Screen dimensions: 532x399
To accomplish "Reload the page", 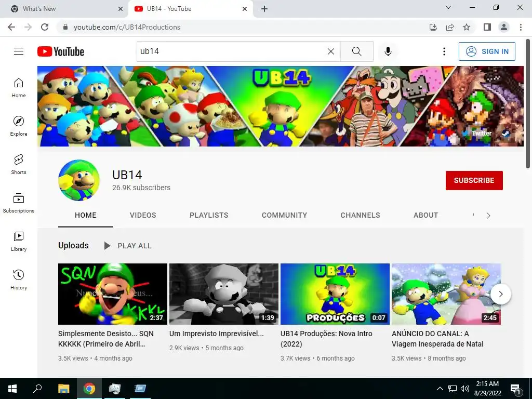I will click(45, 27).
